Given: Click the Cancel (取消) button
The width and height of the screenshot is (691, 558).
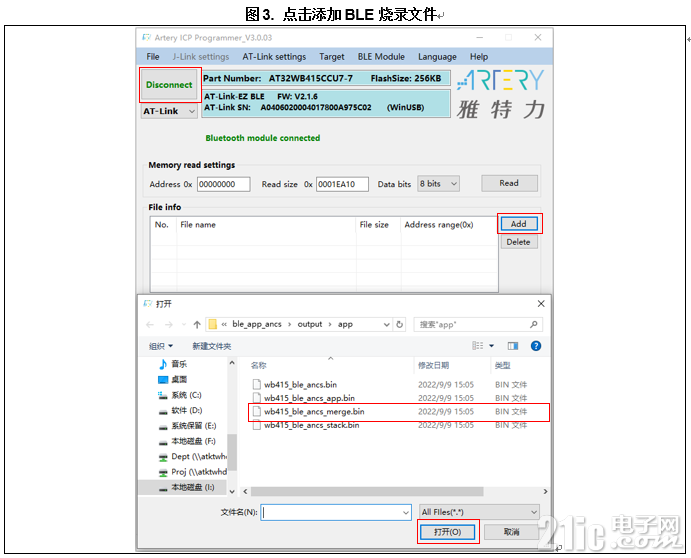Looking at the screenshot, I should tap(512, 532).
